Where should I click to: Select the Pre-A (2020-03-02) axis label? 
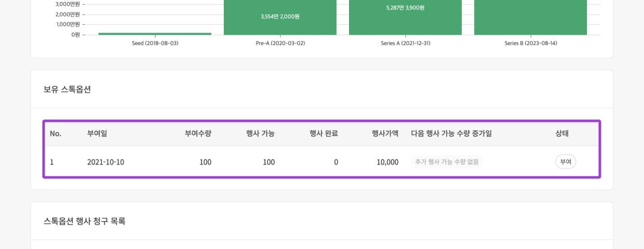point(280,44)
